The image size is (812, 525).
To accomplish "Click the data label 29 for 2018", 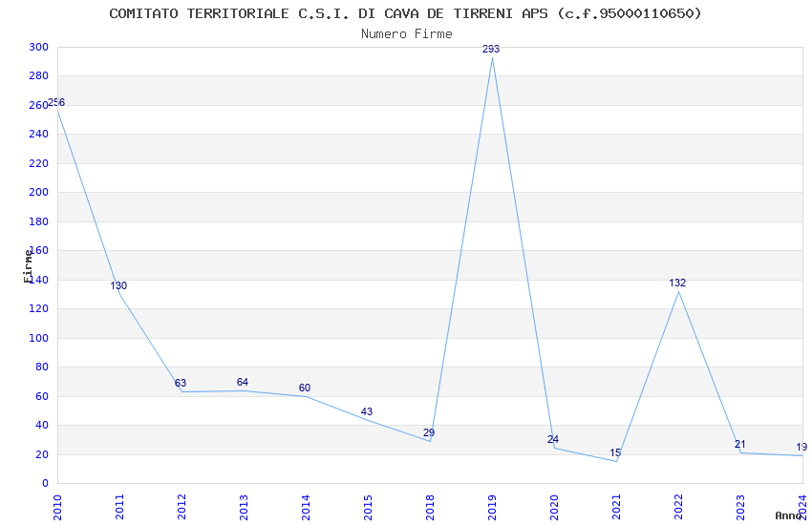I will (429, 432).
